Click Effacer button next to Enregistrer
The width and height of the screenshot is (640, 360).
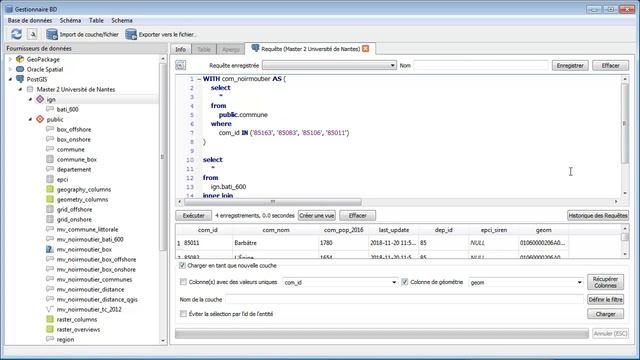(x=610, y=65)
